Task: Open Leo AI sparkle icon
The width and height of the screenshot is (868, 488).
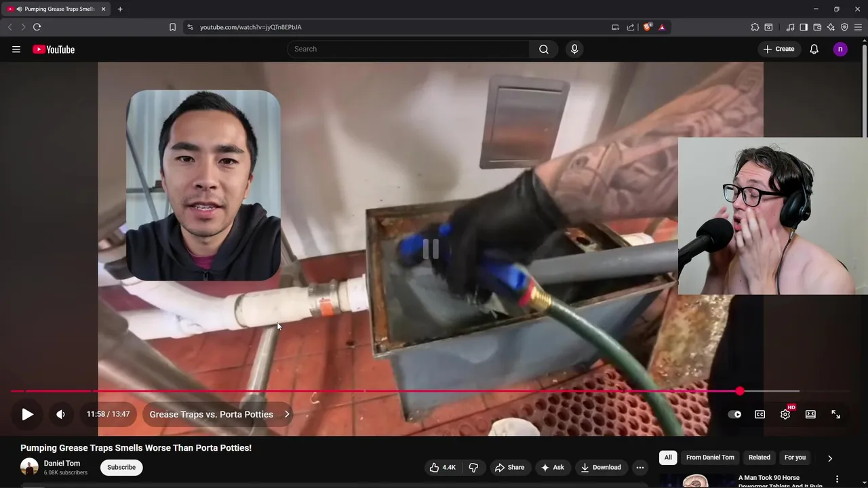Action: coord(831,27)
